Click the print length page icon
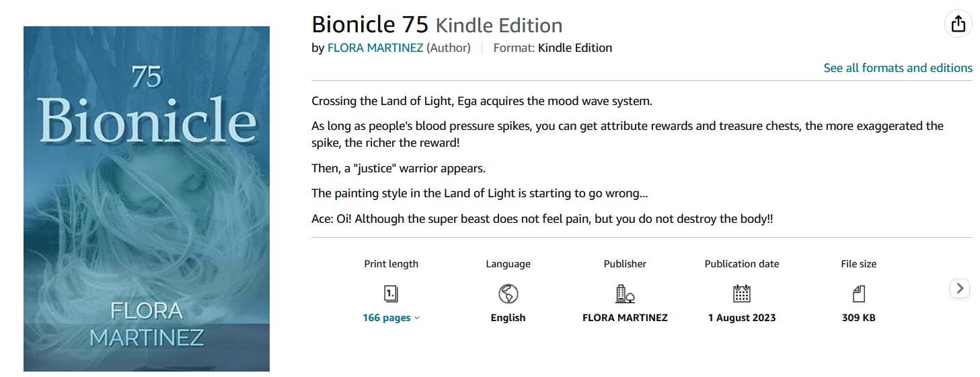Screen dimensions: 980x377 [391, 294]
